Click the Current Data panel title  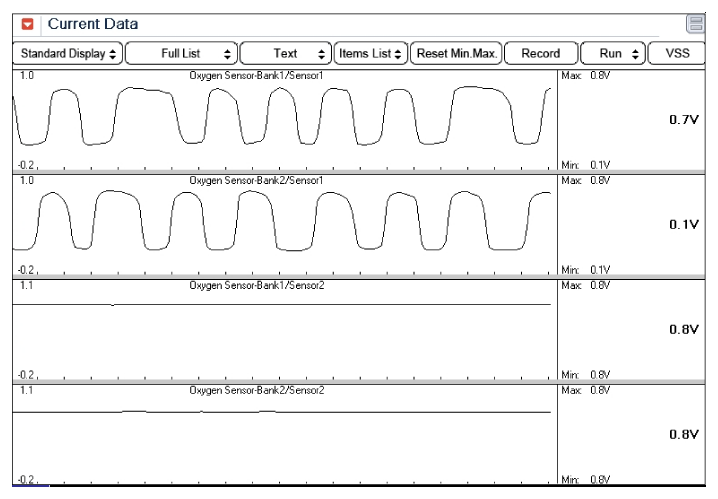point(93,24)
